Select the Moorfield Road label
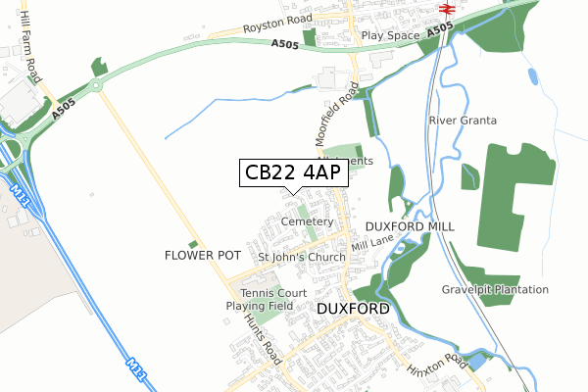Viewport: 588px width, 392px height. pos(336,114)
